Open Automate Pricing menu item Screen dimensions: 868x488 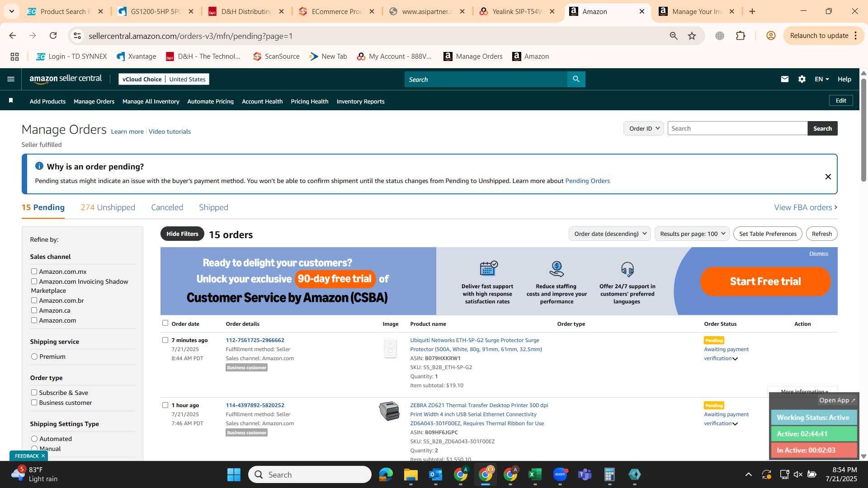210,101
